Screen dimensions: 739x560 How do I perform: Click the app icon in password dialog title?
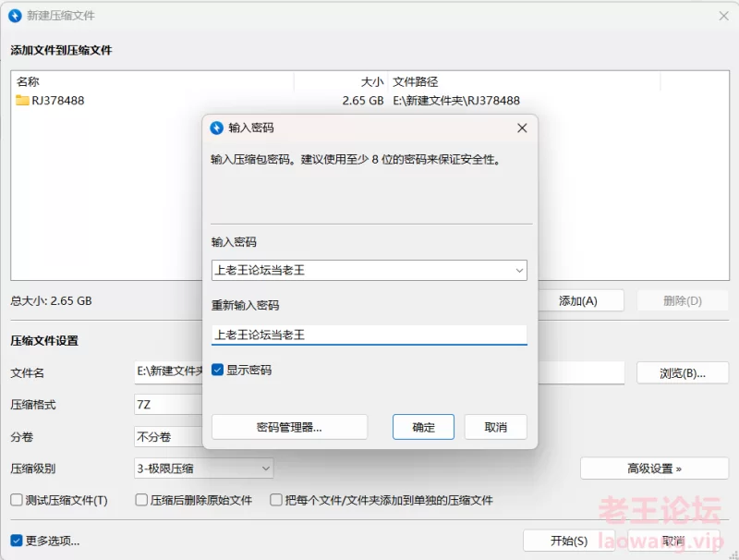[216, 128]
